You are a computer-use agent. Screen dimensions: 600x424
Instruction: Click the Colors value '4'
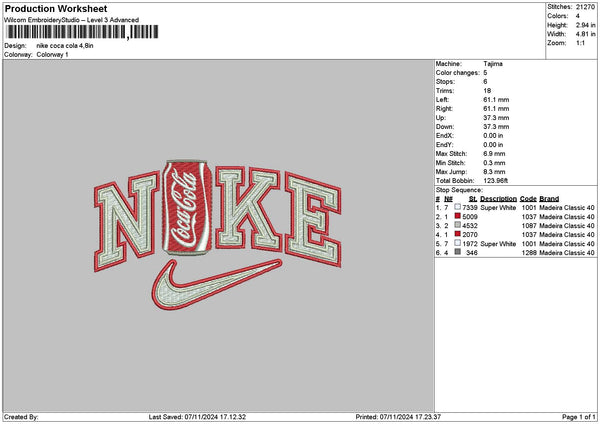[578, 16]
